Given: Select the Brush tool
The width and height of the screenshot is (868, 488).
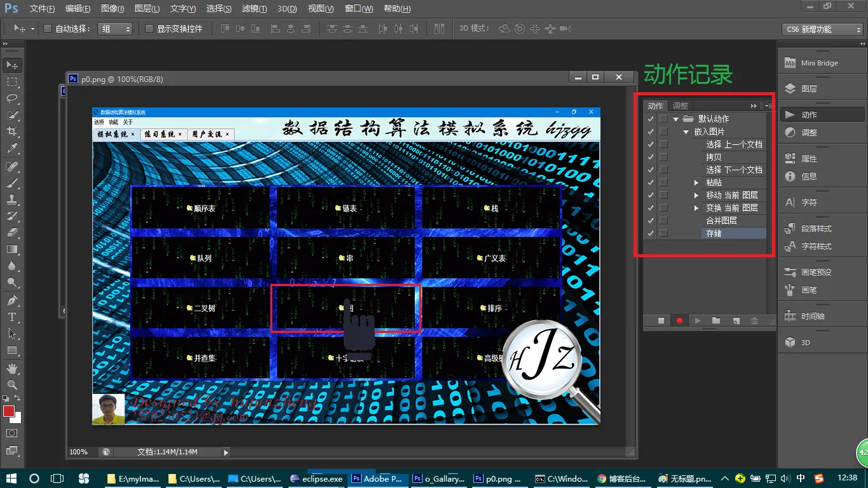Looking at the screenshot, I should pyautogui.click(x=12, y=182).
